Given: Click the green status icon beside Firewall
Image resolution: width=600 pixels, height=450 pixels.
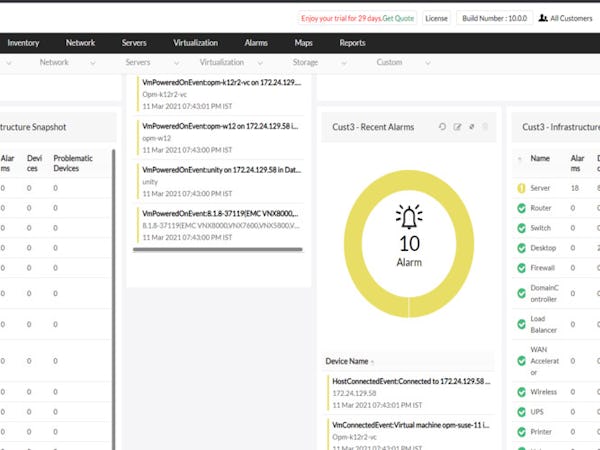Looking at the screenshot, I should [521, 268].
